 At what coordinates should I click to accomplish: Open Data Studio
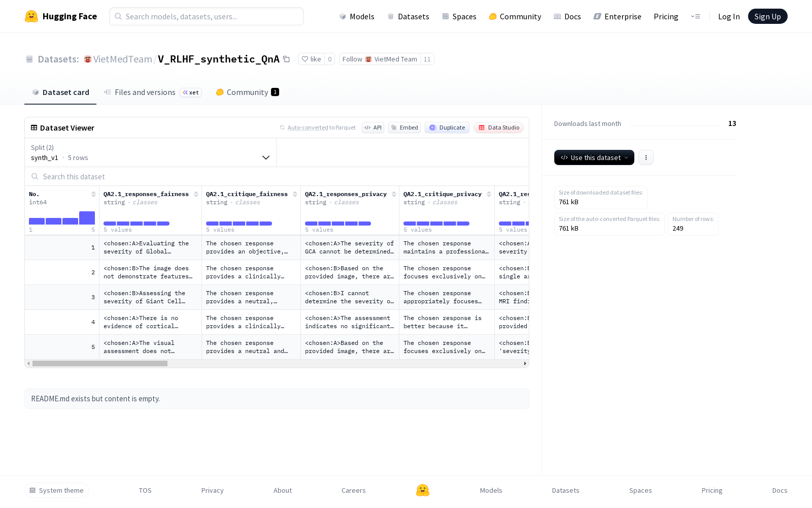tap(499, 128)
